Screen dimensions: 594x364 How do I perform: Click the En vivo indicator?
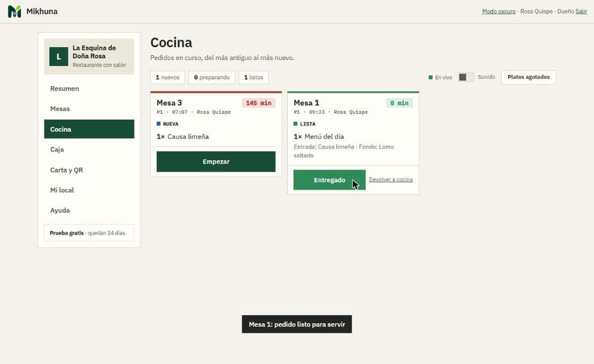(440, 77)
